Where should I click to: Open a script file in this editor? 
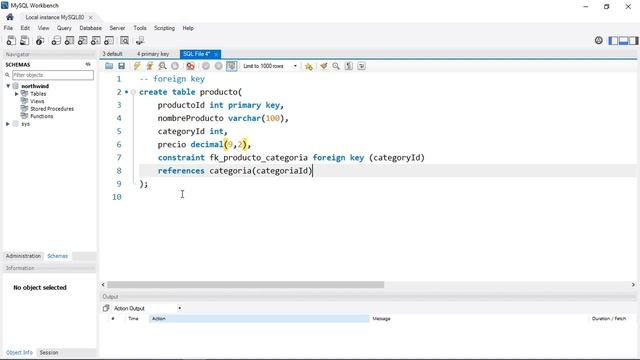109,66
